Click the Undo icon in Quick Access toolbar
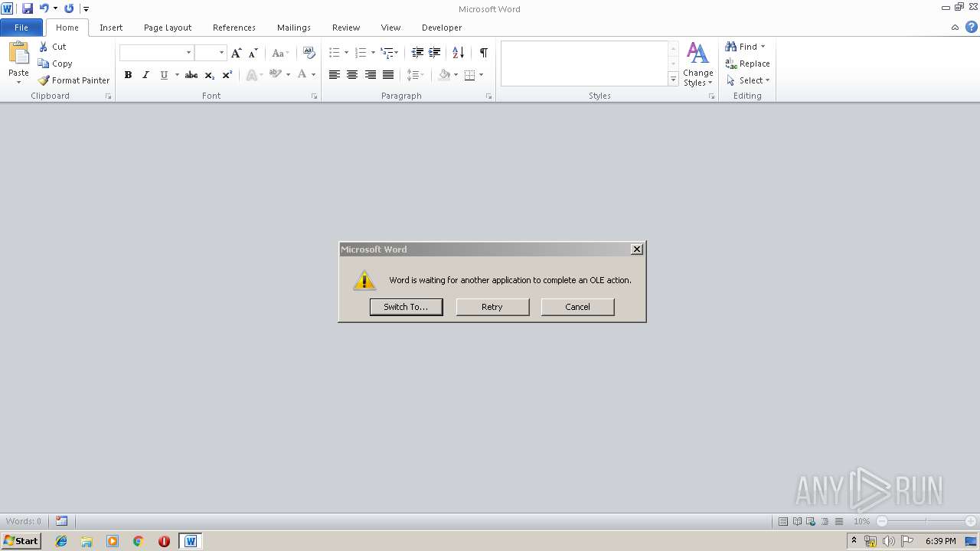The image size is (980, 551). click(44, 8)
